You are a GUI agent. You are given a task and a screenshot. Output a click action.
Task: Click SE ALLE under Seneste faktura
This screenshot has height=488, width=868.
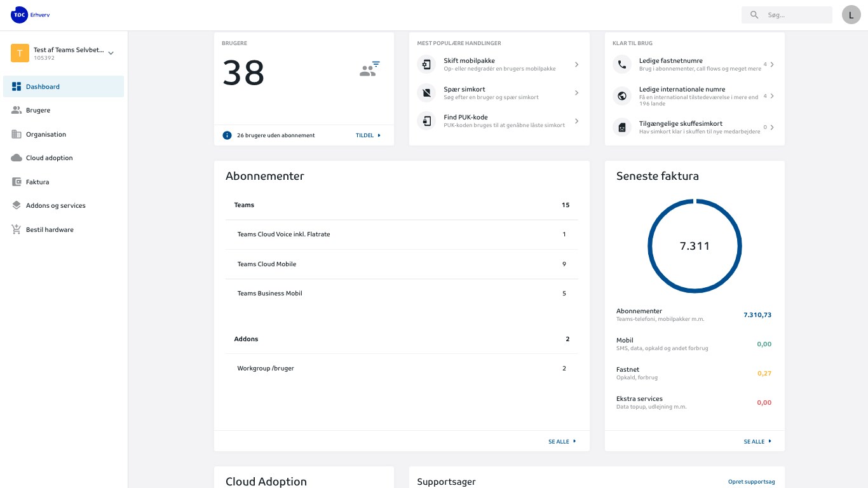(757, 442)
